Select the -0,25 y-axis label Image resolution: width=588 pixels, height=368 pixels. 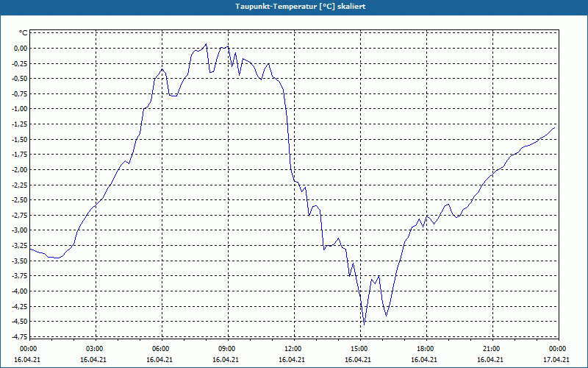pyautogui.click(x=20, y=63)
